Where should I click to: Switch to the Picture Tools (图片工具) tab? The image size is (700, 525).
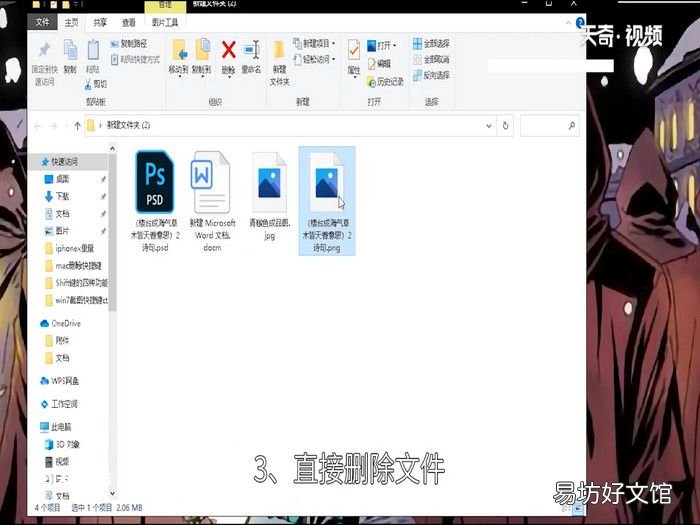165,22
